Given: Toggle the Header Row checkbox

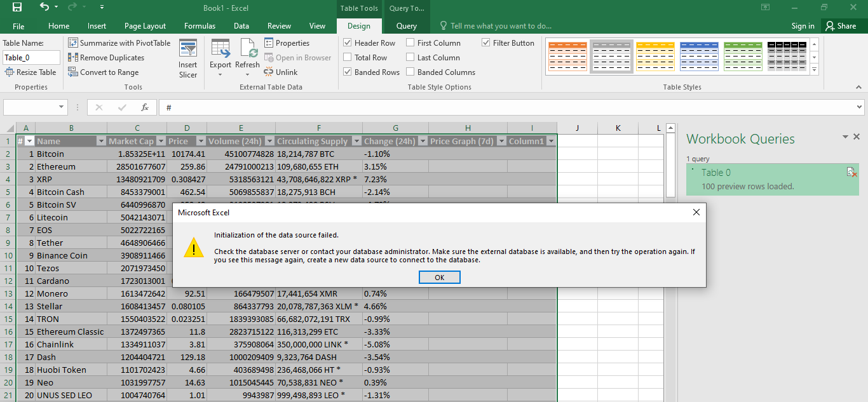Looking at the screenshot, I should [348, 43].
